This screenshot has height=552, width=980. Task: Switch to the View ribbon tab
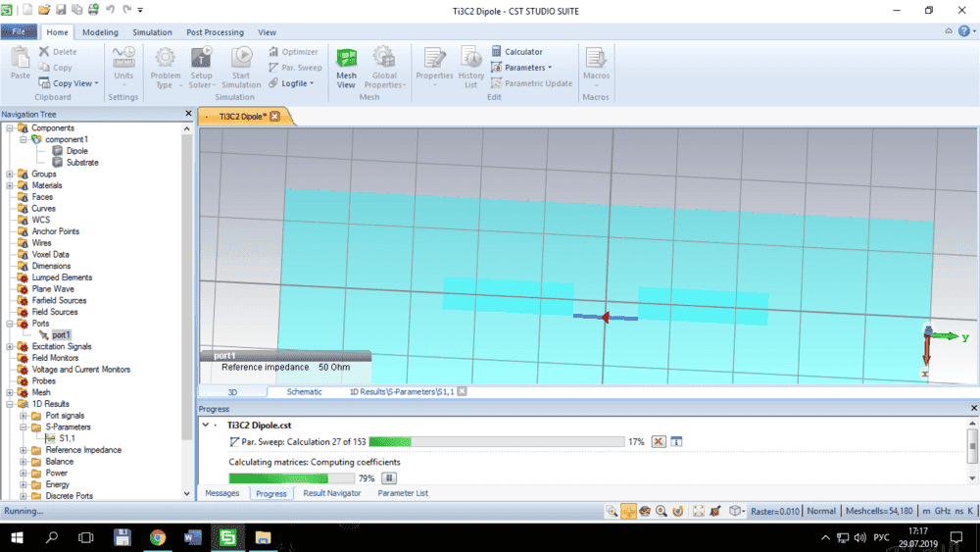(x=267, y=32)
